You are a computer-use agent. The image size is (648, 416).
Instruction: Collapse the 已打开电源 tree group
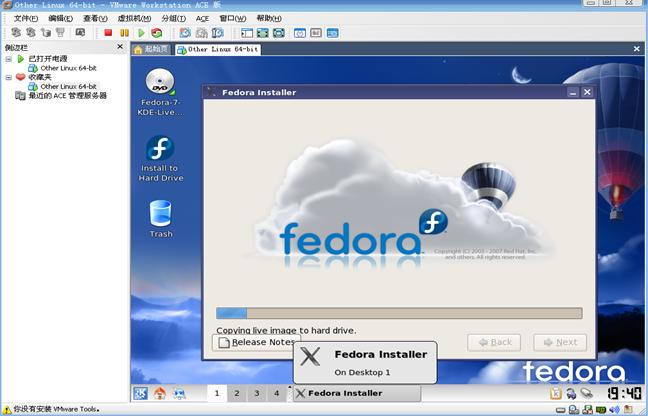[x=9, y=59]
